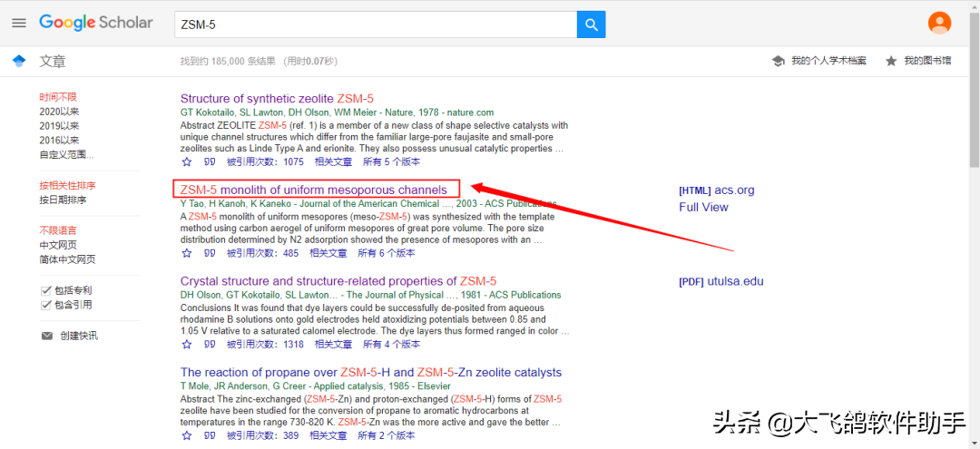Open the orange user profile avatar
The width and height of the screenshot is (980, 449).
[x=939, y=23]
